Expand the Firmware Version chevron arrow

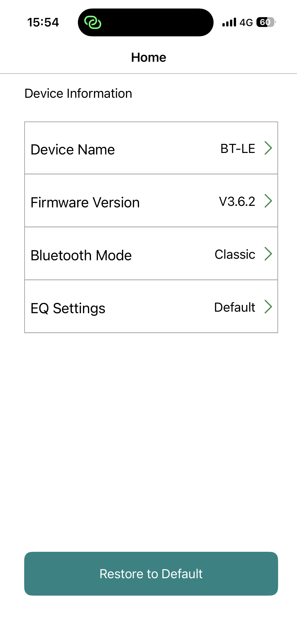268,201
